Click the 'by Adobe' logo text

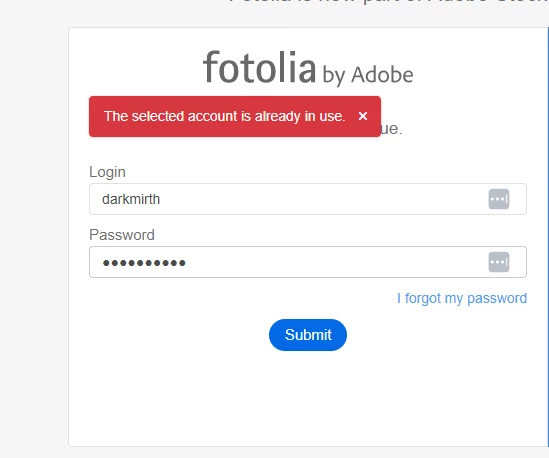tap(368, 75)
